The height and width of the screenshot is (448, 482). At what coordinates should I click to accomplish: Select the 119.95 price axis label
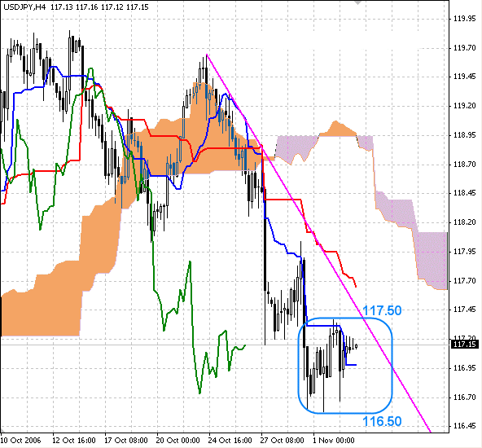[x=464, y=19]
